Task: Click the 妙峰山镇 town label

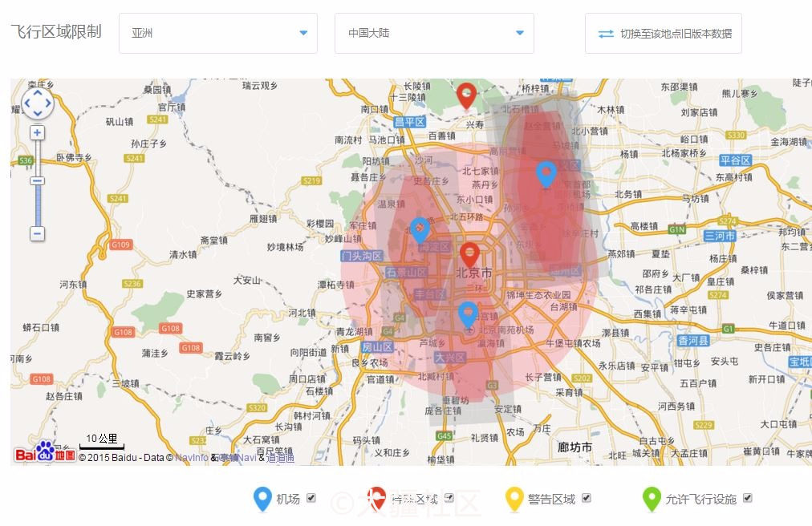Action: 343,239
